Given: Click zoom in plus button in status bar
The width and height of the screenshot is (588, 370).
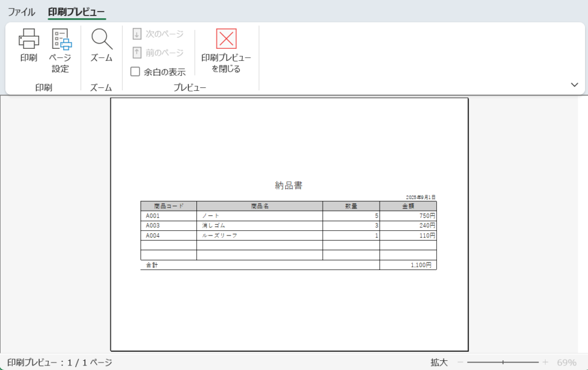Looking at the screenshot, I should coord(545,362).
